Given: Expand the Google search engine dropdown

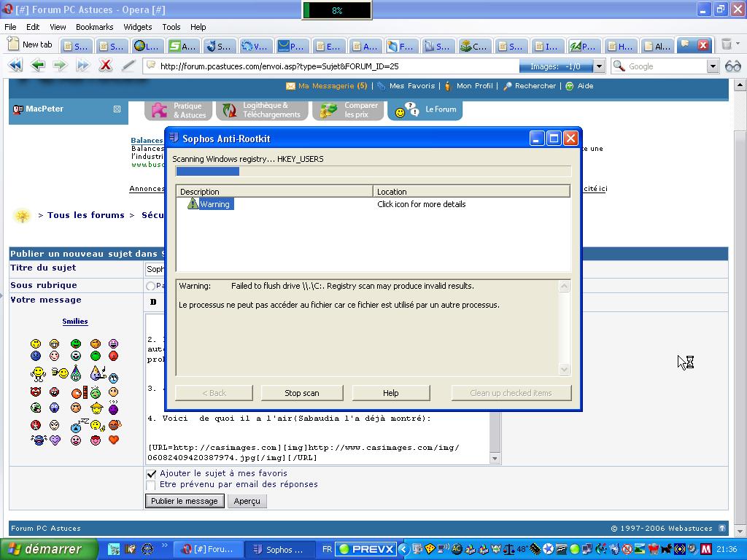Looking at the screenshot, I should [x=713, y=66].
